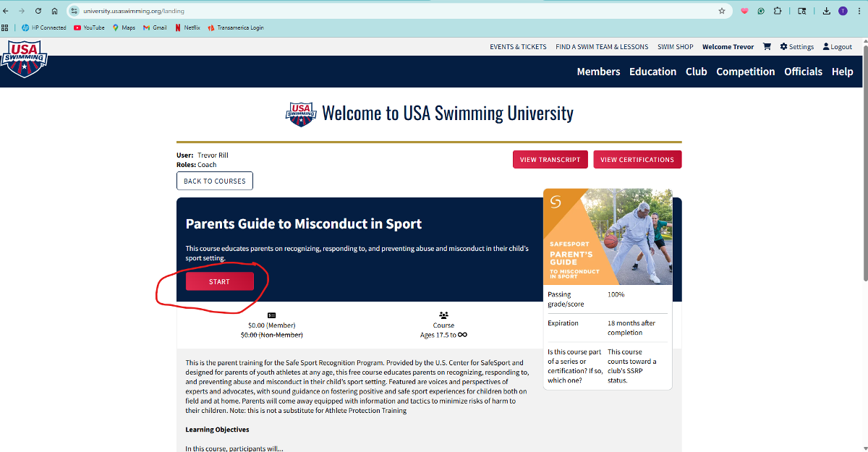Reload the page with the refresh icon

(x=38, y=11)
